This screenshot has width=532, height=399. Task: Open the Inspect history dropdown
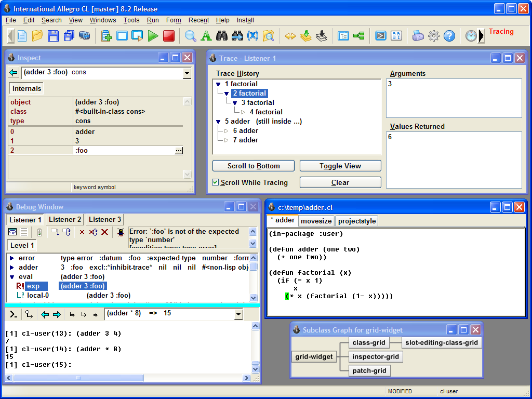click(x=187, y=73)
